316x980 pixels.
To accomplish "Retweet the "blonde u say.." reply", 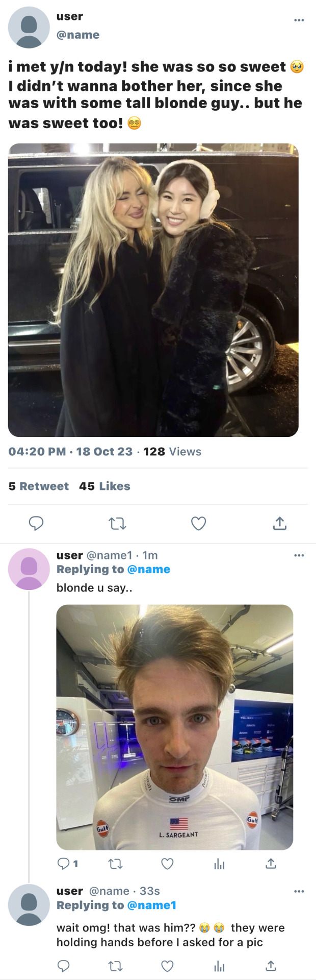I will point(116,864).
